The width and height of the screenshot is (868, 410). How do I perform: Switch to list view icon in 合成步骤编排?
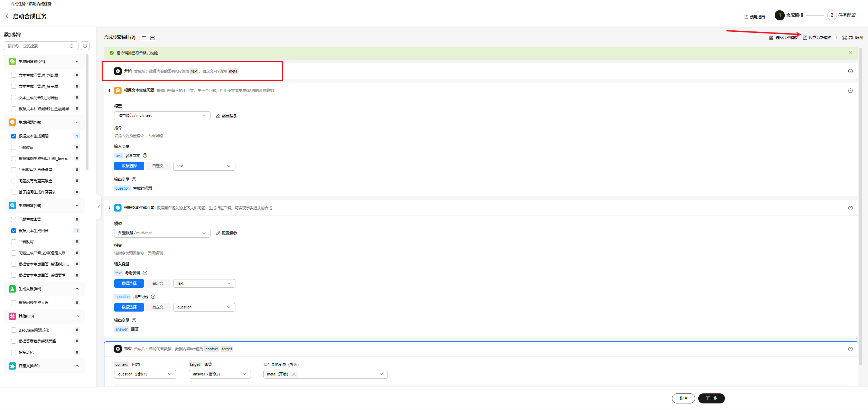144,38
